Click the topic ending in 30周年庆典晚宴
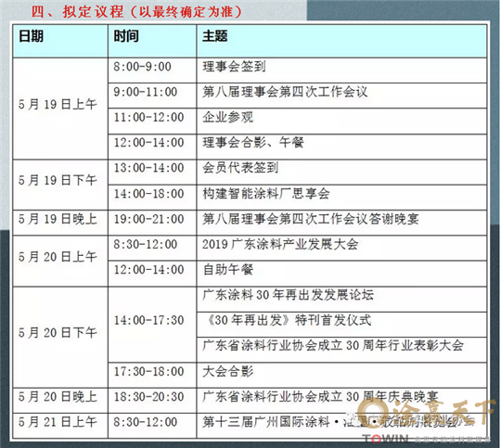This screenshot has height=448, width=501. (320, 397)
